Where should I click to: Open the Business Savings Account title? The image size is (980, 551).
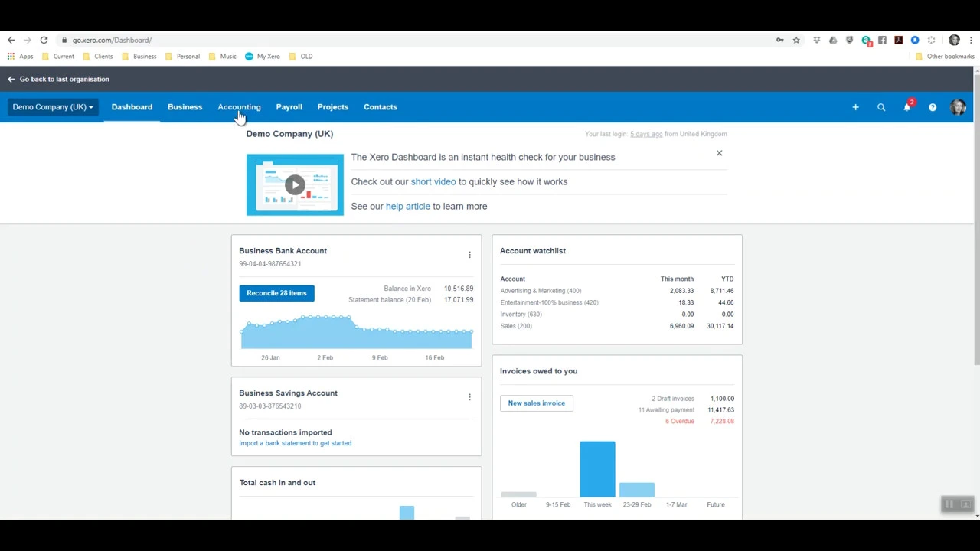click(x=288, y=393)
